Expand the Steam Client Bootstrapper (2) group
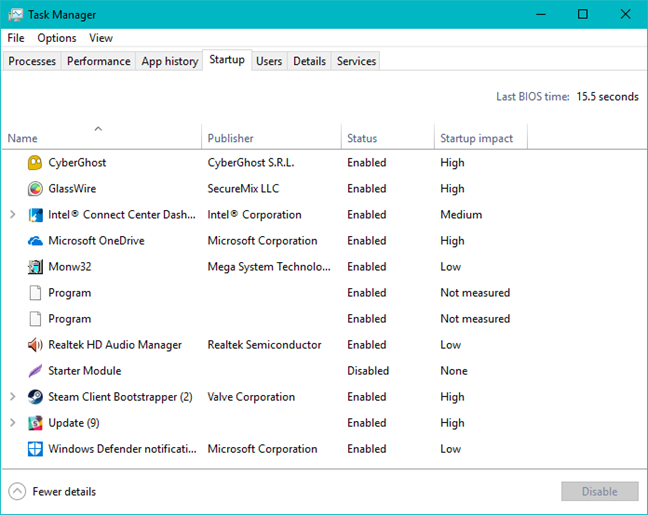 (x=13, y=397)
